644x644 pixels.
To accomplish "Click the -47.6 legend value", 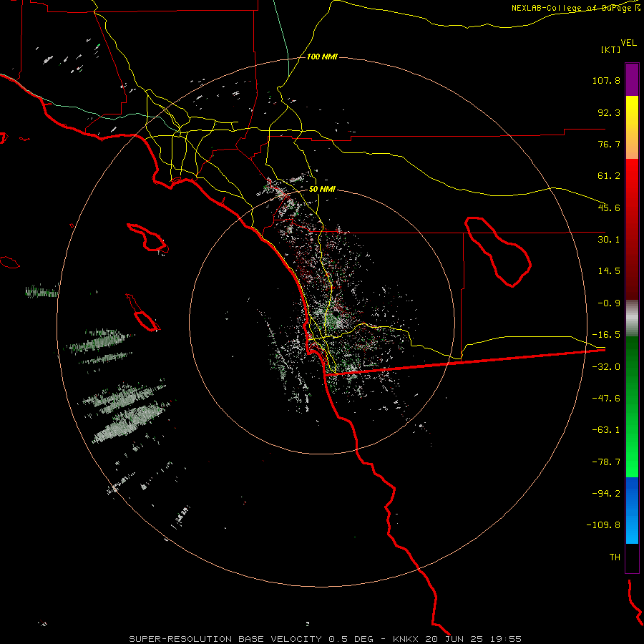I will tap(606, 399).
